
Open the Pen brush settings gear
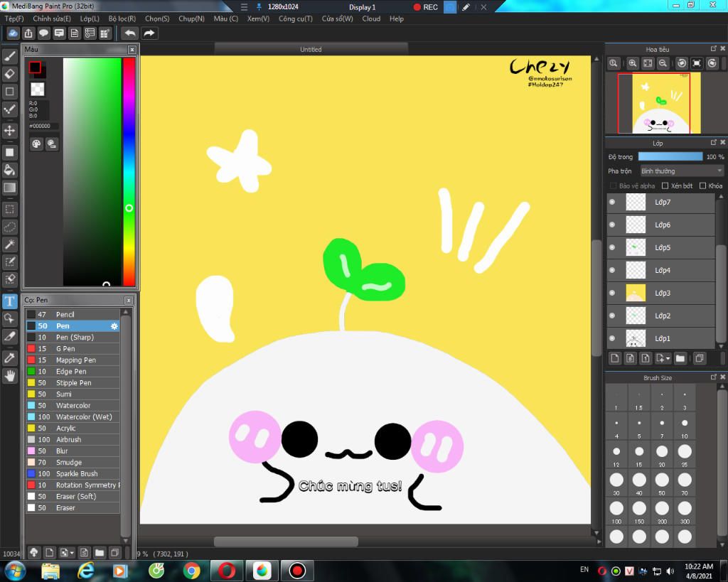114,326
